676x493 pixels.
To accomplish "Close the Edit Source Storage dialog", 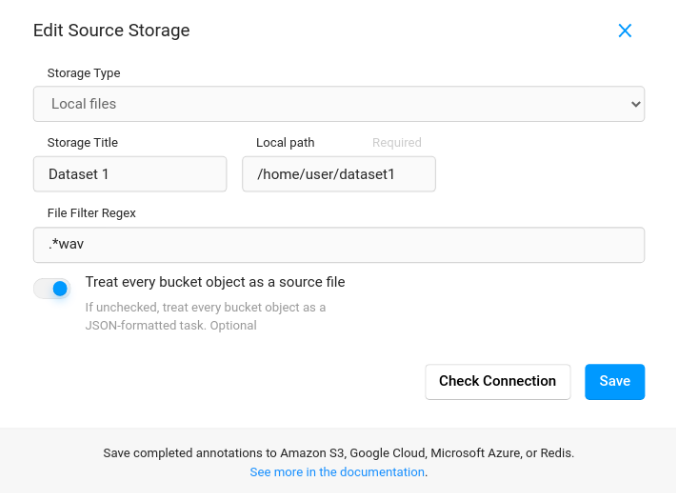I will tap(625, 31).
